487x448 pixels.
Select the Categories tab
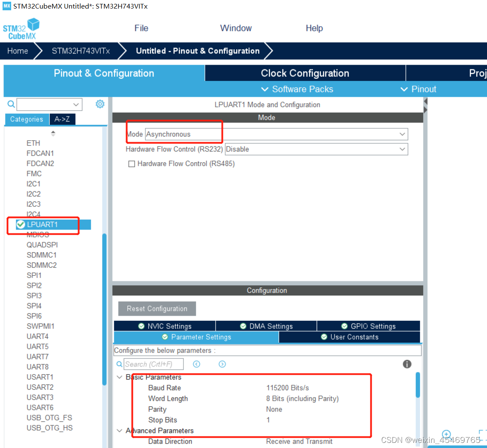click(27, 119)
